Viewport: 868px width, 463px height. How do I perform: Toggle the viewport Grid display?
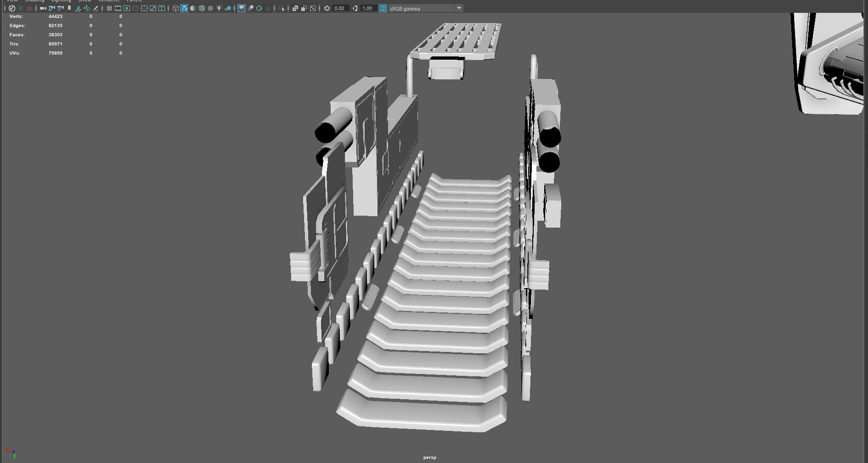click(x=109, y=8)
